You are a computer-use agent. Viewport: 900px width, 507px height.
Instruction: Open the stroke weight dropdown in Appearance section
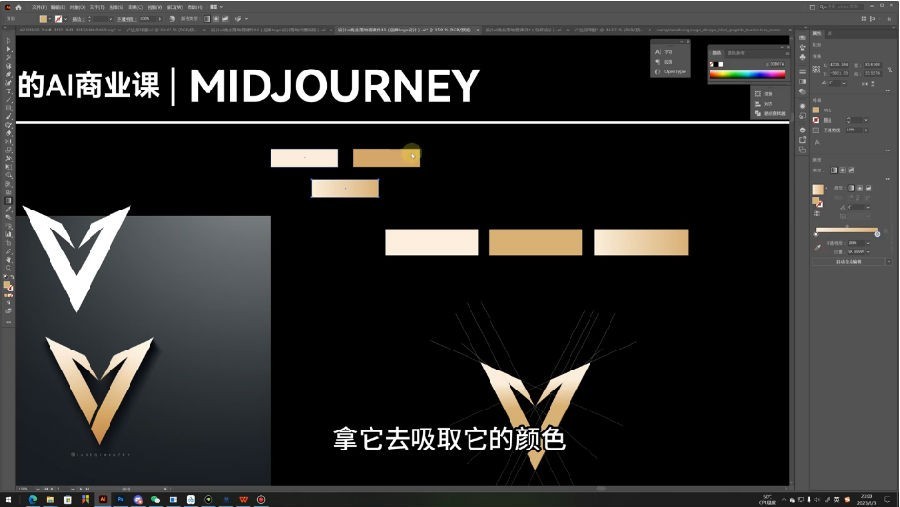pos(866,120)
